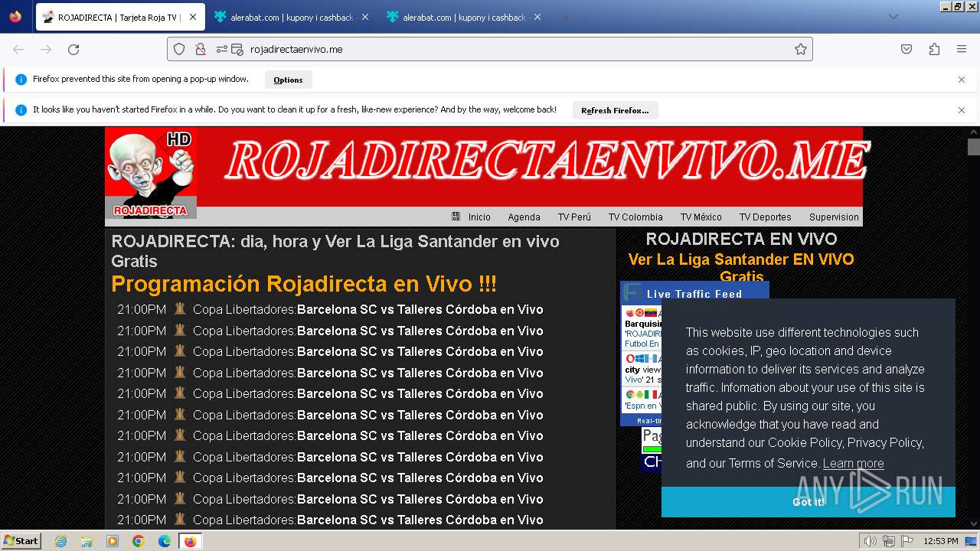
Task: Open the TV México menu item
Action: (x=701, y=217)
